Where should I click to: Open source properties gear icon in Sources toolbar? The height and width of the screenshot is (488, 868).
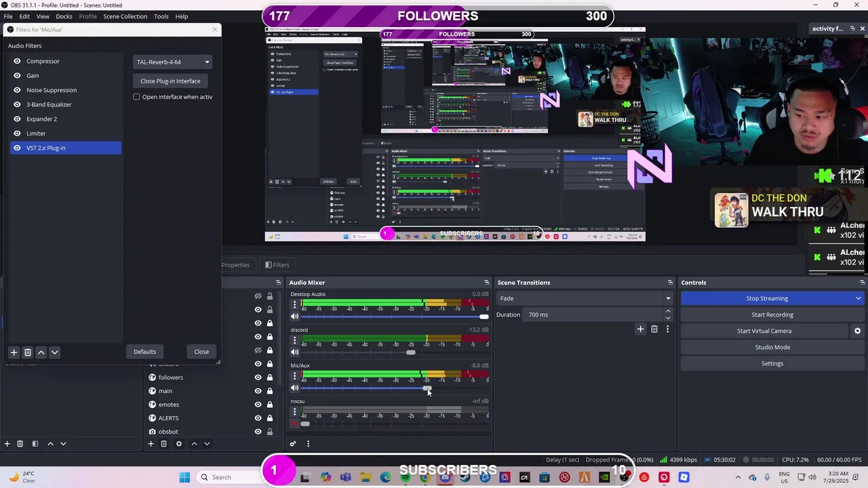179,444
